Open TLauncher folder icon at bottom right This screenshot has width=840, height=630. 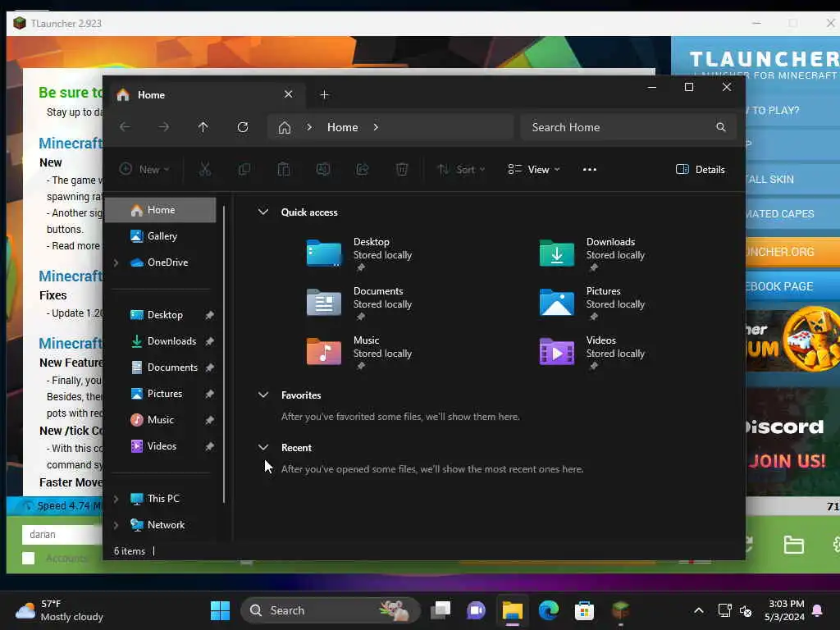pos(793,545)
